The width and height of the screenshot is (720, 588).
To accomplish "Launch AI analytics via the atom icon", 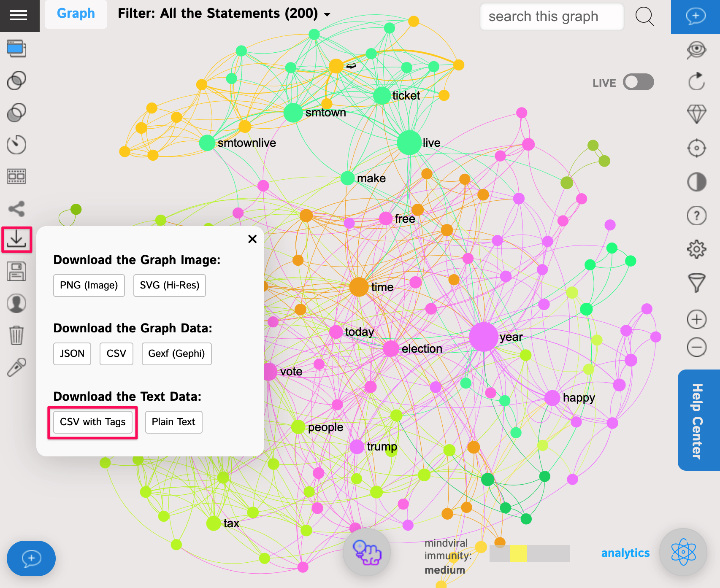I will [683, 553].
